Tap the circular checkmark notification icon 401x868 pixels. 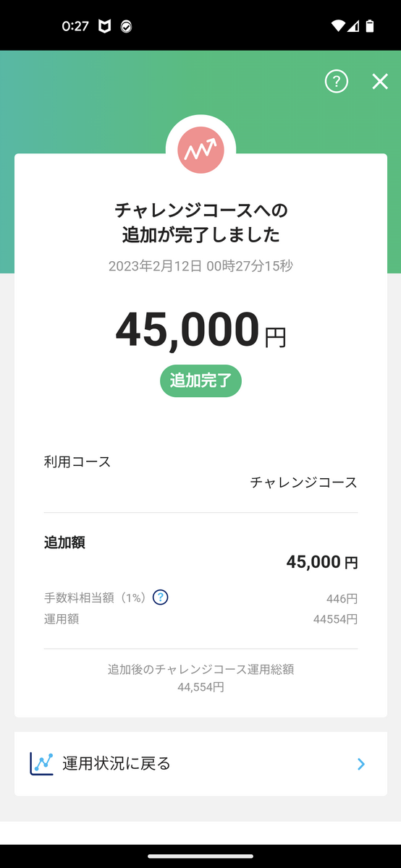click(x=126, y=27)
